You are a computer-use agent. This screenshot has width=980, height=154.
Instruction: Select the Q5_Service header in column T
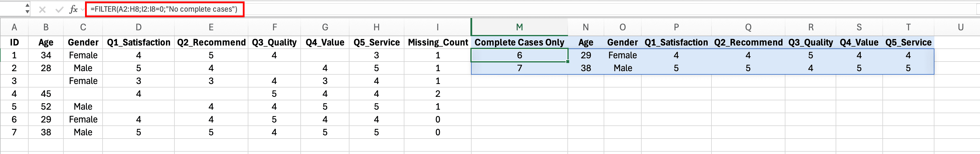pyautogui.click(x=908, y=43)
